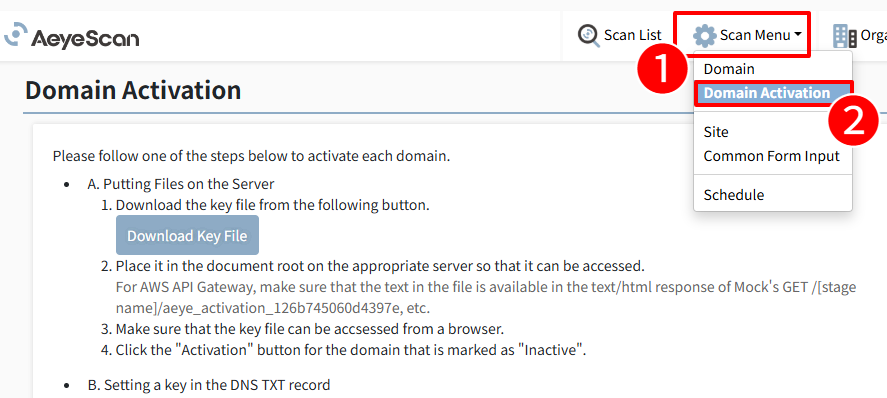Click the Scan List magnifier icon
The image size is (887, 398).
tap(588, 35)
